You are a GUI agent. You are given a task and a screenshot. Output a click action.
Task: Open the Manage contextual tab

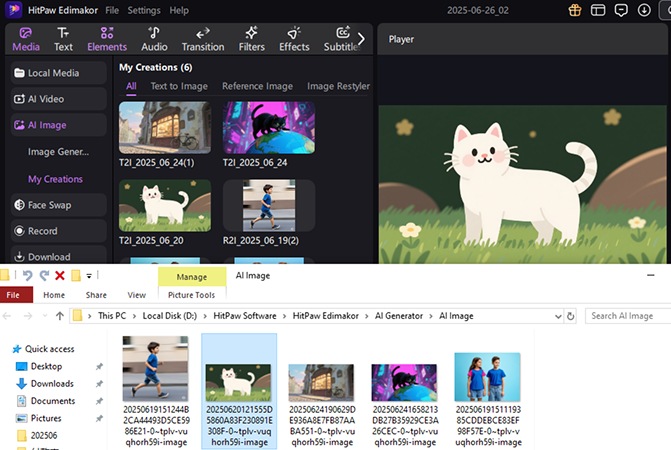point(192,277)
